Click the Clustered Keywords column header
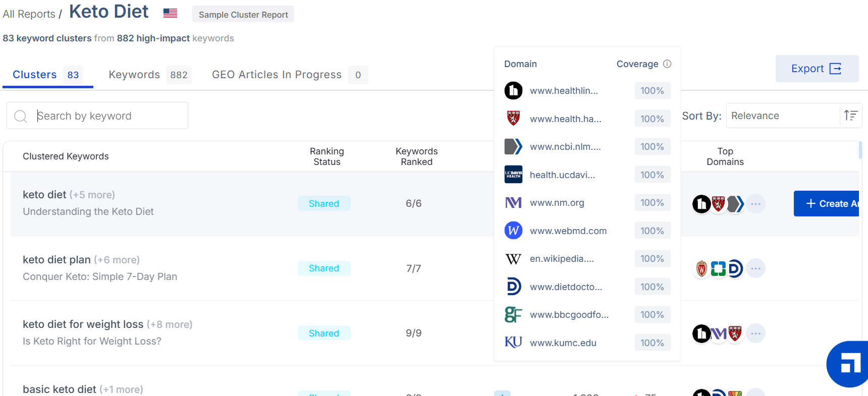The image size is (868, 396). [66, 156]
